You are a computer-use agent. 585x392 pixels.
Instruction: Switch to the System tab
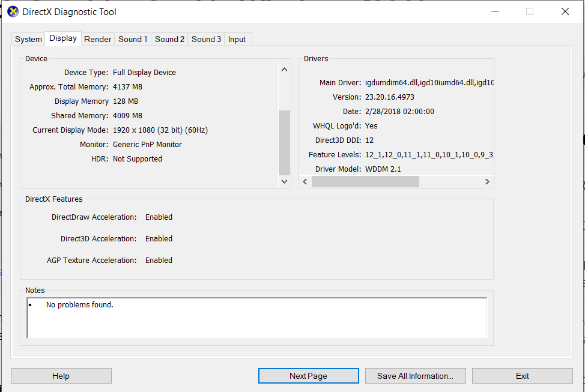(x=28, y=39)
